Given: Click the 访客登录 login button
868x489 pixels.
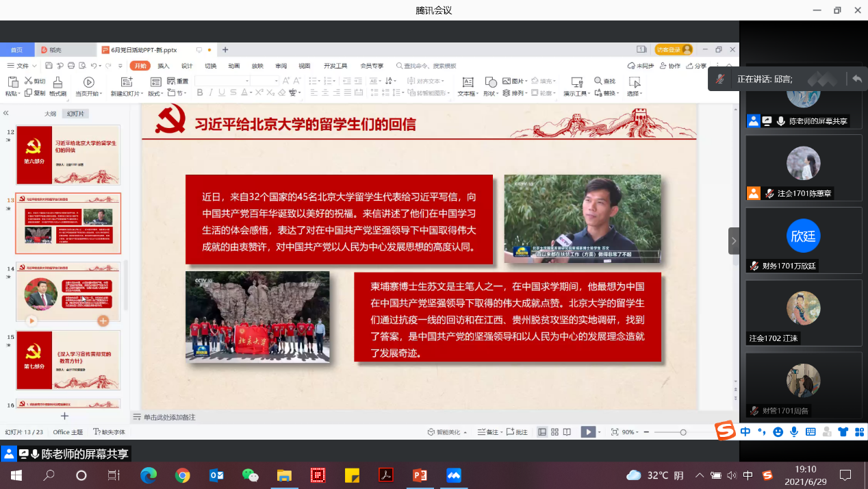Looking at the screenshot, I should [x=674, y=50].
